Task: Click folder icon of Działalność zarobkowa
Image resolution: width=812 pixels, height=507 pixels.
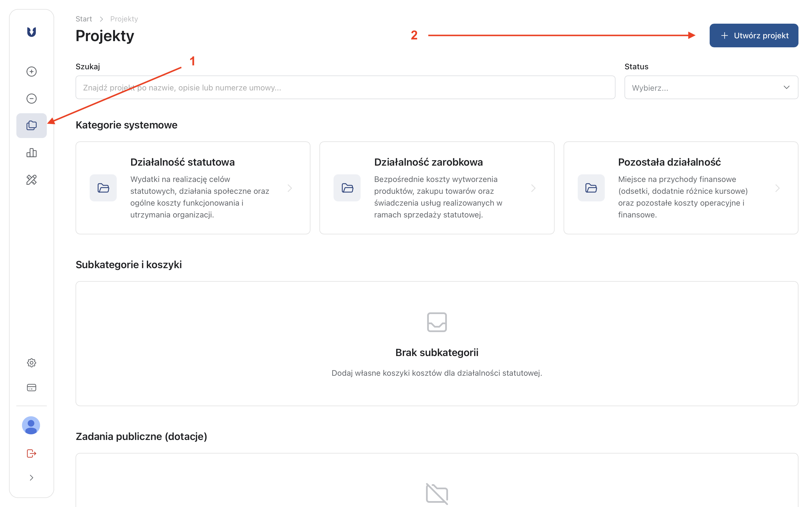Action: (347, 188)
